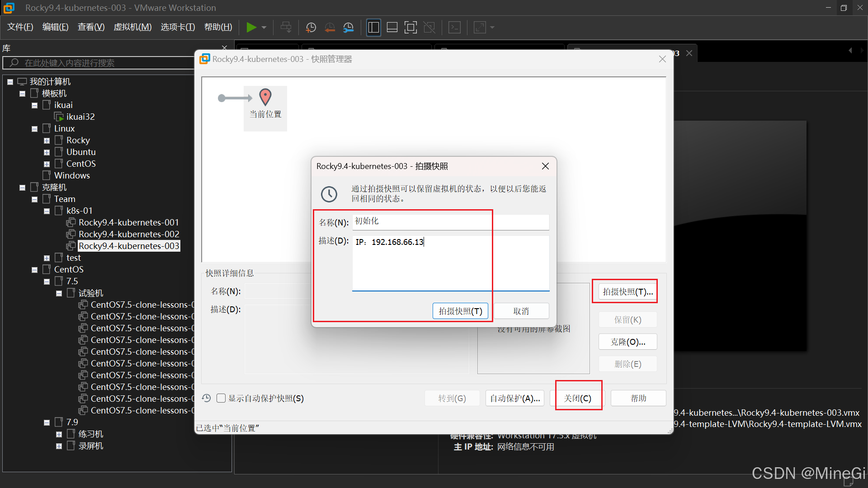This screenshot has height=488, width=868.
Task: Open power button dropdown arrow
Action: point(264,28)
